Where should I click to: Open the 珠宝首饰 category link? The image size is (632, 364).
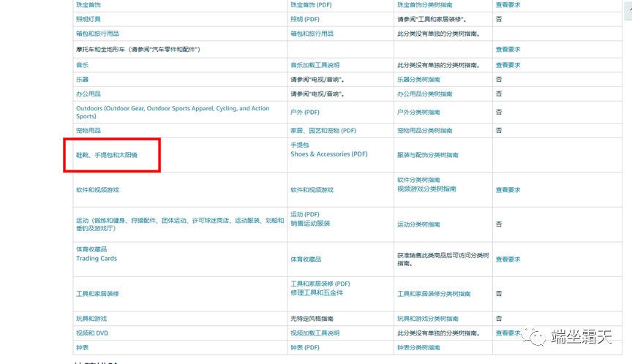pos(89,5)
